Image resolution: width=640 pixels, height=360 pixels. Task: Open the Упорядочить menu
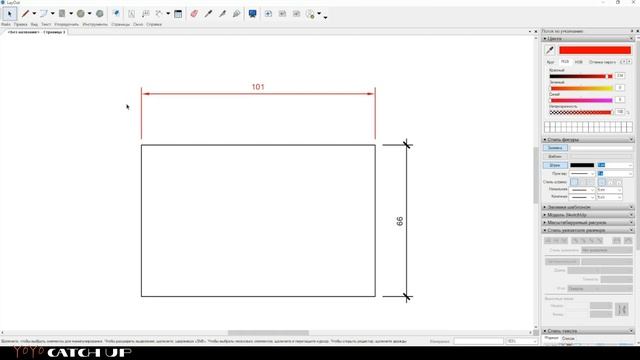[67, 24]
